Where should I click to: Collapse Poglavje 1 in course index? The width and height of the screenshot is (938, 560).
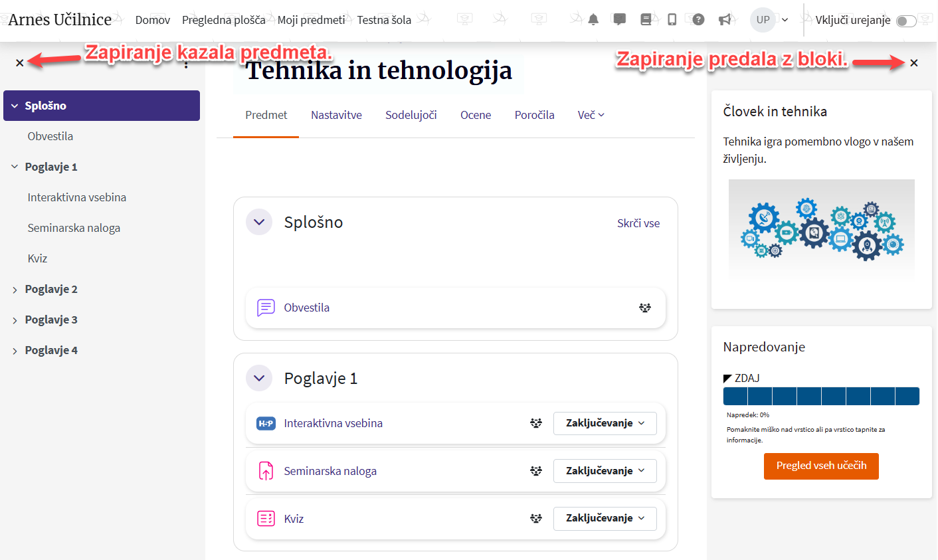click(x=15, y=167)
